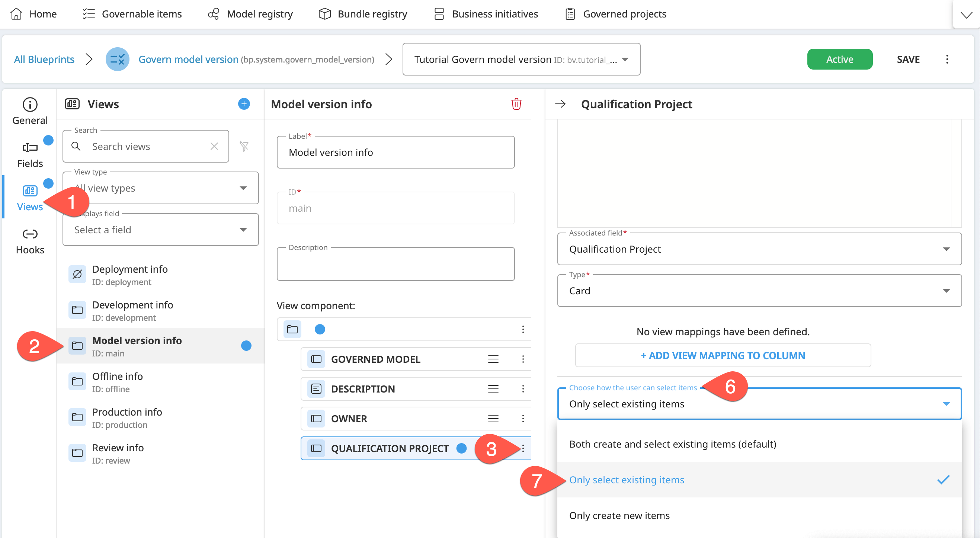This screenshot has height=538, width=980.
Task: Select Offline info view
Action: click(x=161, y=382)
